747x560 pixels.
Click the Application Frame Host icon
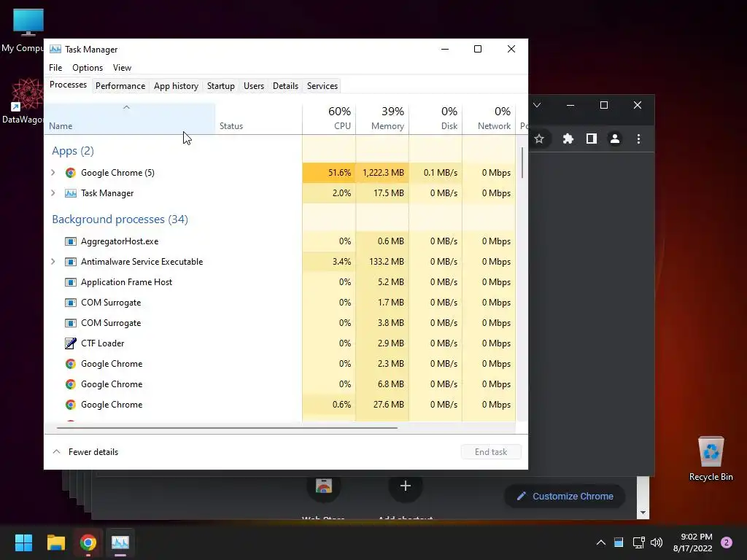pyautogui.click(x=71, y=282)
